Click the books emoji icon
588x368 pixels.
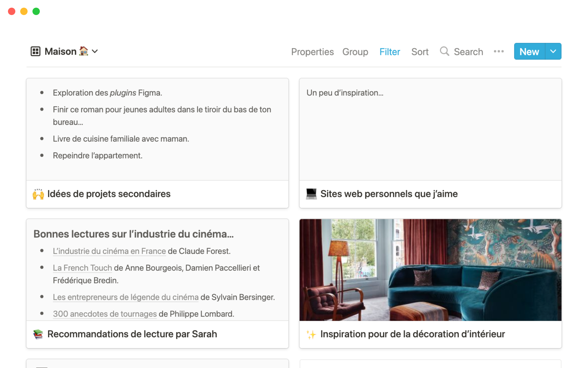click(38, 334)
